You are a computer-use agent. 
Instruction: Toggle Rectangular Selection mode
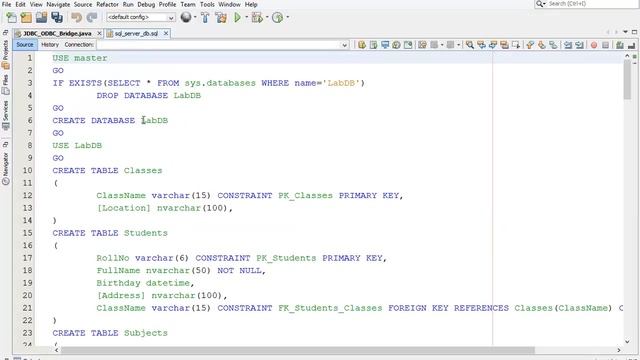click(x=516, y=45)
